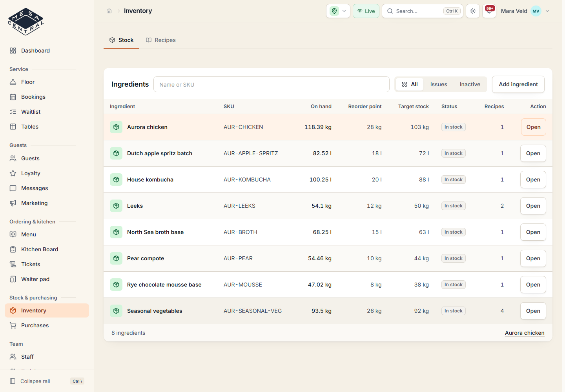Click the global Search box

click(423, 11)
